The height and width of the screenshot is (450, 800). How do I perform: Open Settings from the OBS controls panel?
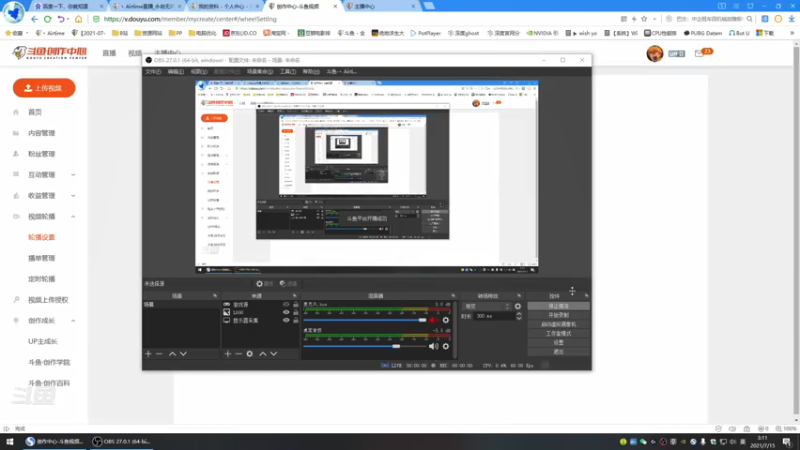click(559, 343)
